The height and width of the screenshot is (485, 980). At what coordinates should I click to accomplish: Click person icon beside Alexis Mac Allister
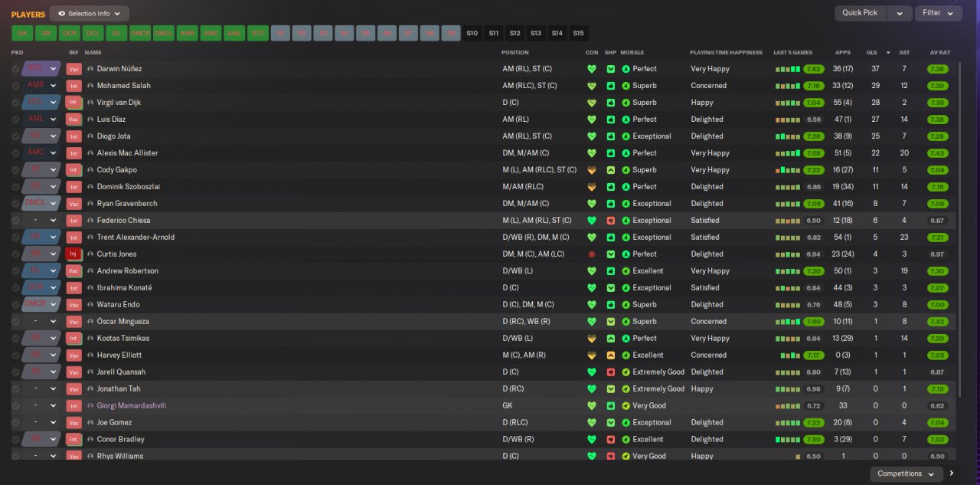90,153
